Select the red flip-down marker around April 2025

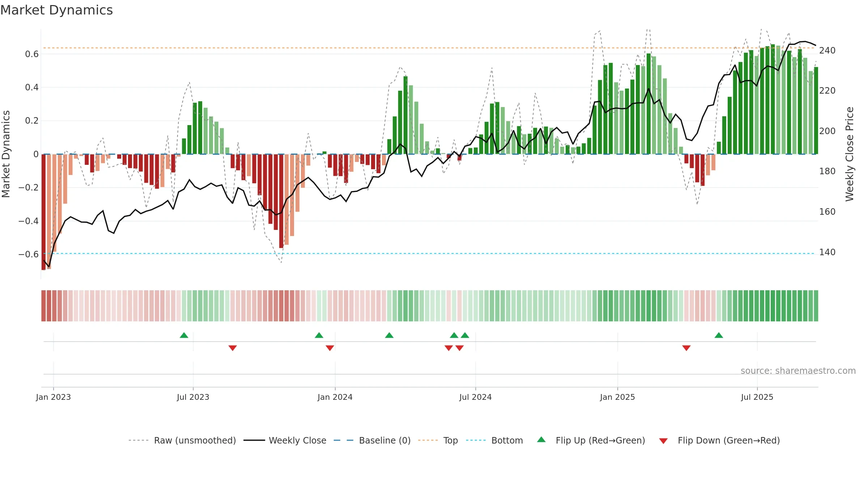coord(686,348)
